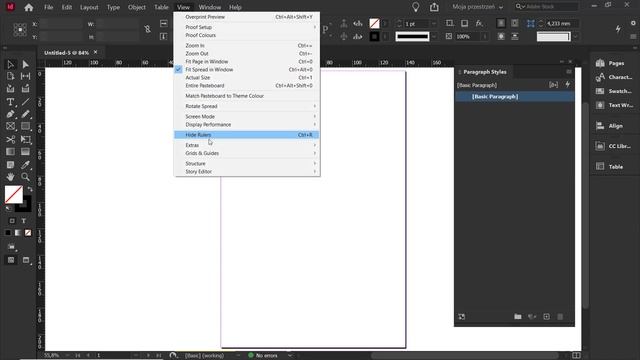Viewport: 640px width, 360px height.
Task: Select the Free Transform tool
Action: coord(25,140)
